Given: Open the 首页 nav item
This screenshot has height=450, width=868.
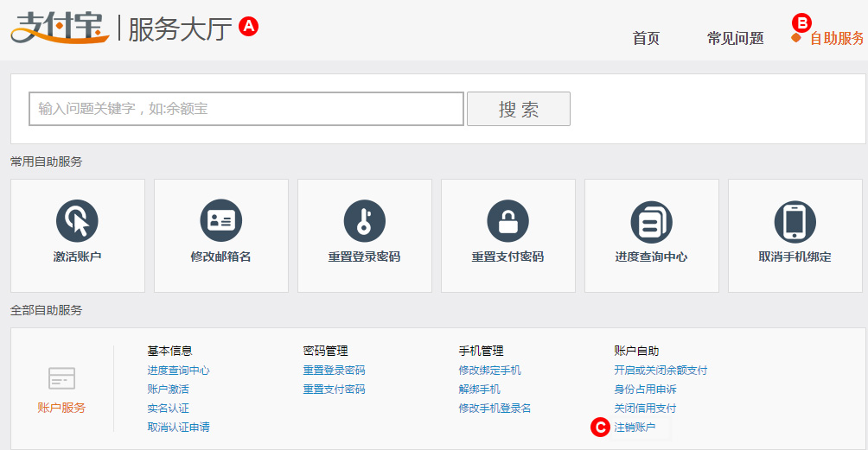Looking at the screenshot, I should click(x=646, y=39).
